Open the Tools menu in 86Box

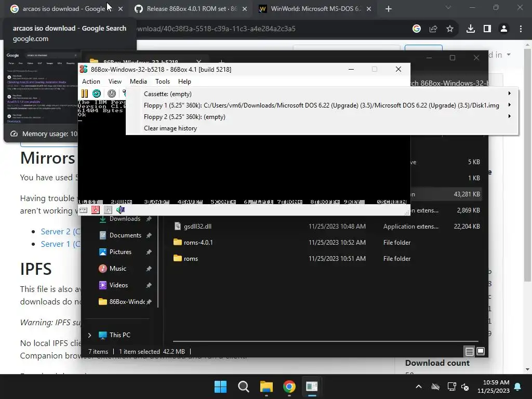point(163,82)
